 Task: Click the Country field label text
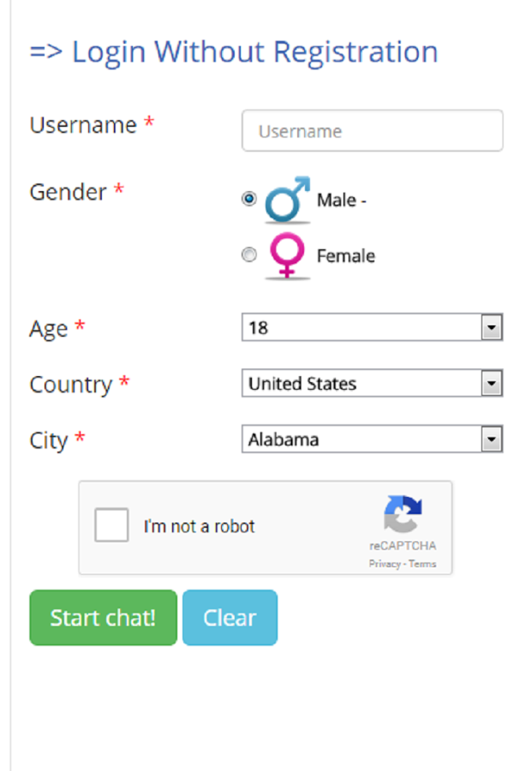coord(70,385)
